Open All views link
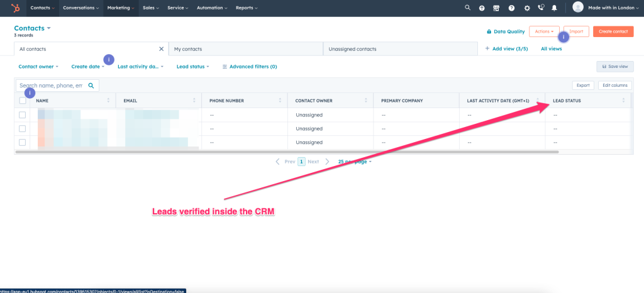Screen dimensions: 644x293 (551, 49)
